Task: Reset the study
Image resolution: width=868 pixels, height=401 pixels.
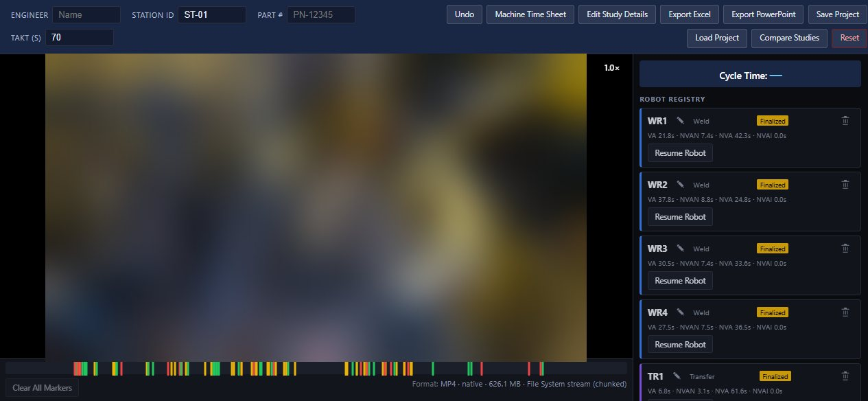Action: (849, 38)
